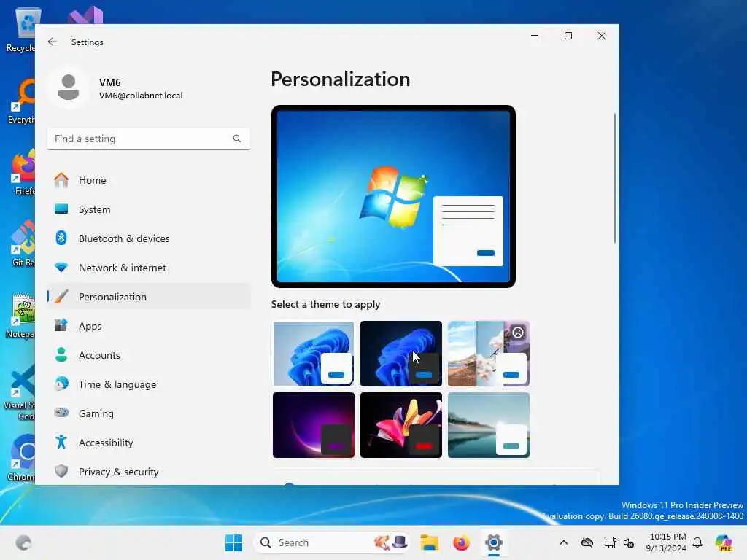The height and width of the screenshot is (560, 747).
Task: Select the Git Bash desktop shortcut
Action: 21,244
